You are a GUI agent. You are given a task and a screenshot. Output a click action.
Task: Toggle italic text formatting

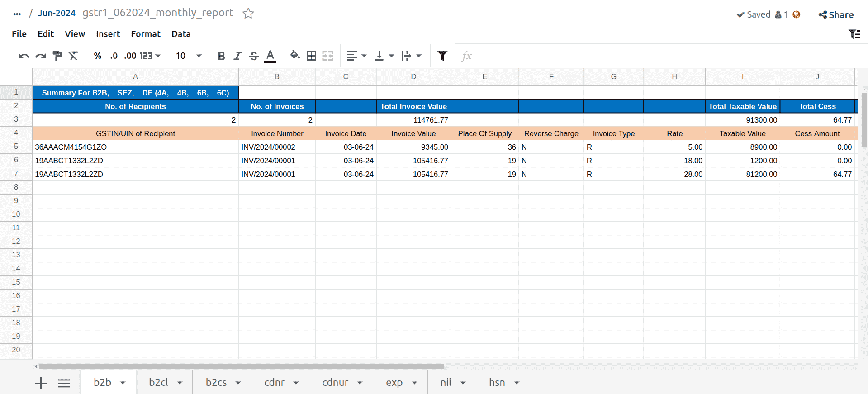(x=237, y=56)
